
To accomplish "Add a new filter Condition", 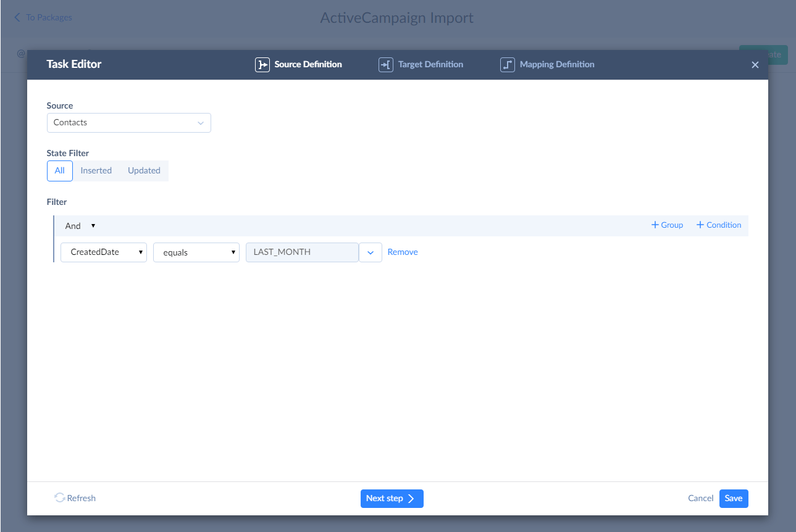I will (719, 225).
